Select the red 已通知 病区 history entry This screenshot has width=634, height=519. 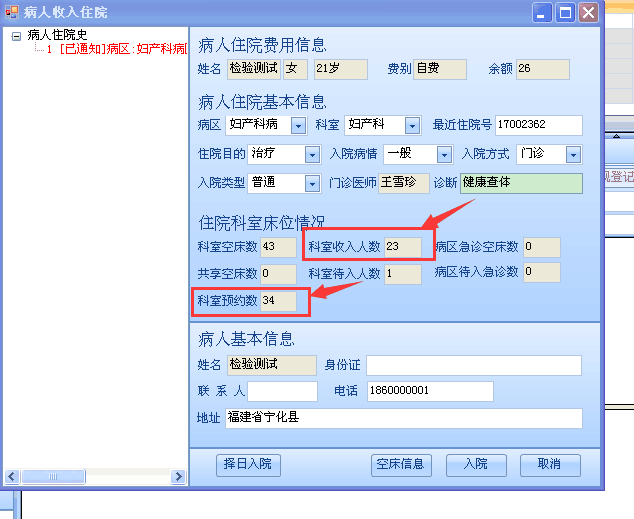coord(116,49)
